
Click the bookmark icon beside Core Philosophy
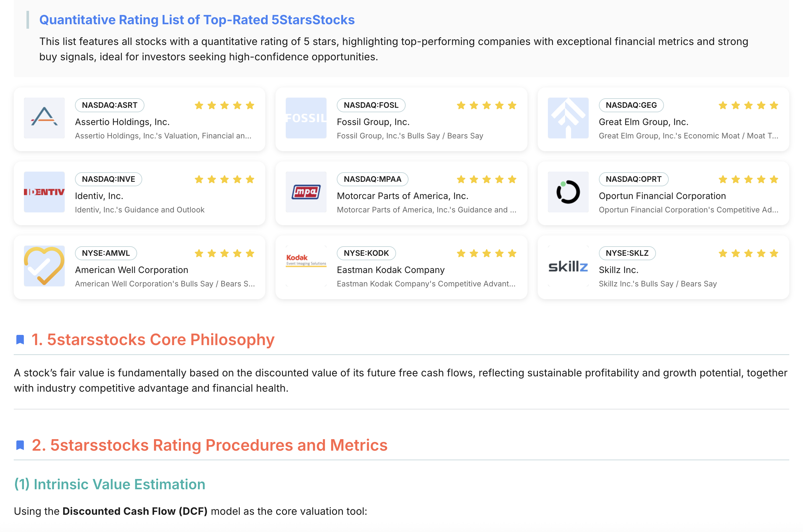click(x=20, y=340)
